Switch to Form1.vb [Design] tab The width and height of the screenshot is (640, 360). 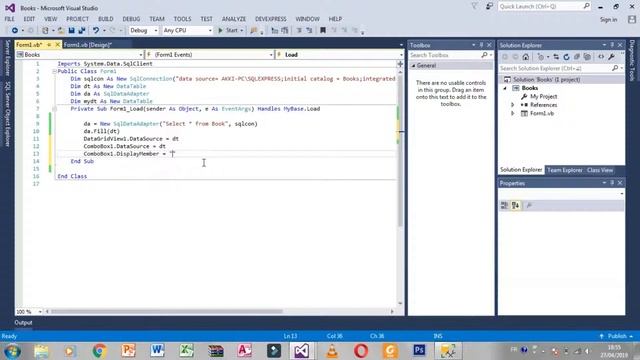coord(88,45)
